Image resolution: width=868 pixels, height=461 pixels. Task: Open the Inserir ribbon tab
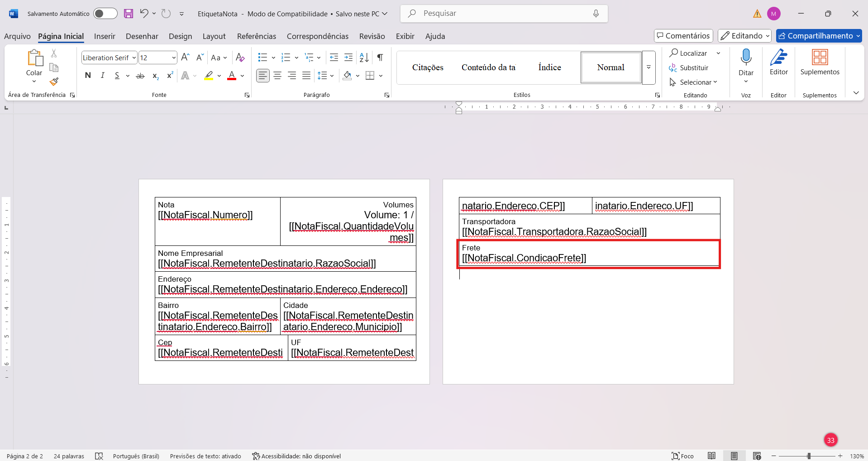click(x=105, y=36)
